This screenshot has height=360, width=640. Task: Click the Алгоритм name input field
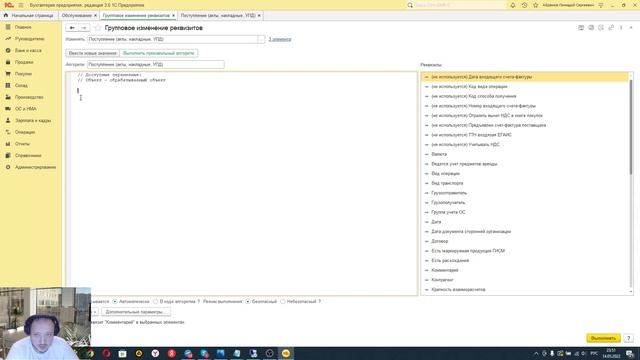[x=156, y=64]
